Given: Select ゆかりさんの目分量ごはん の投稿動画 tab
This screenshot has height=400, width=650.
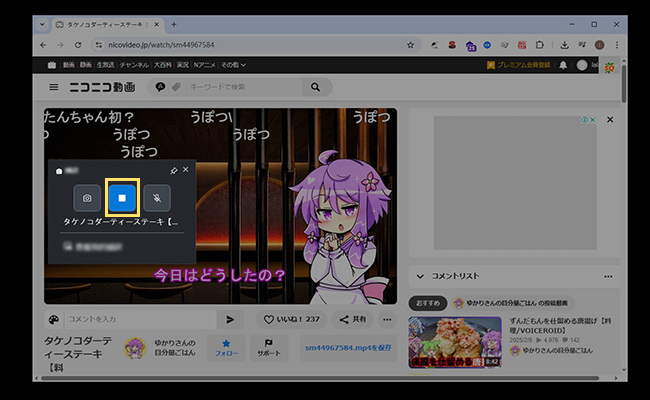Looking at the screenshot, I should coord(511,303).
